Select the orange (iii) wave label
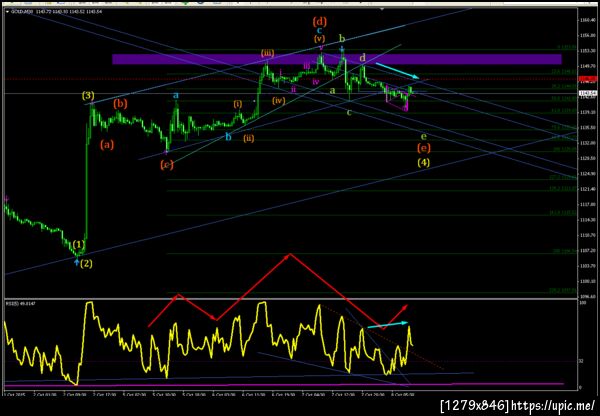The image size is (600, 416). pos(267,53)
